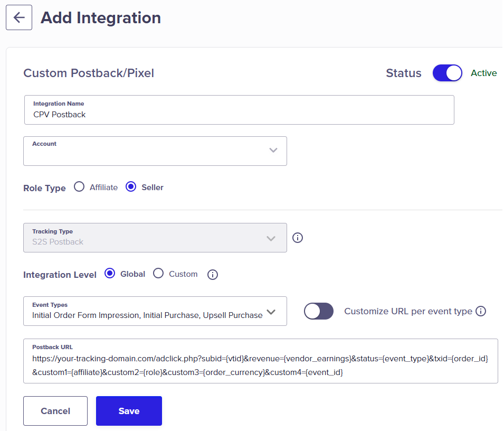This screenshot has width=504, height=431.
Task: Select the Active status label
Action: [484, 73]
